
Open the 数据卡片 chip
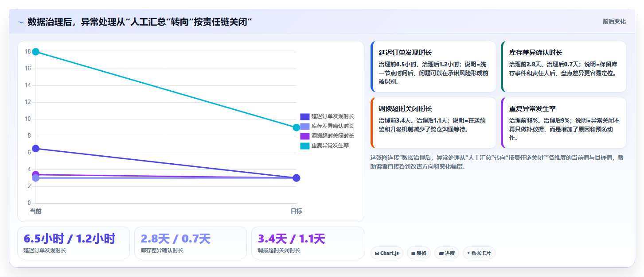479,253
